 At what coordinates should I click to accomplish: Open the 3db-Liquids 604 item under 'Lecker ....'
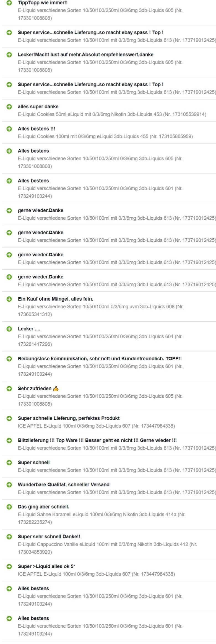(x=100, y=340)
